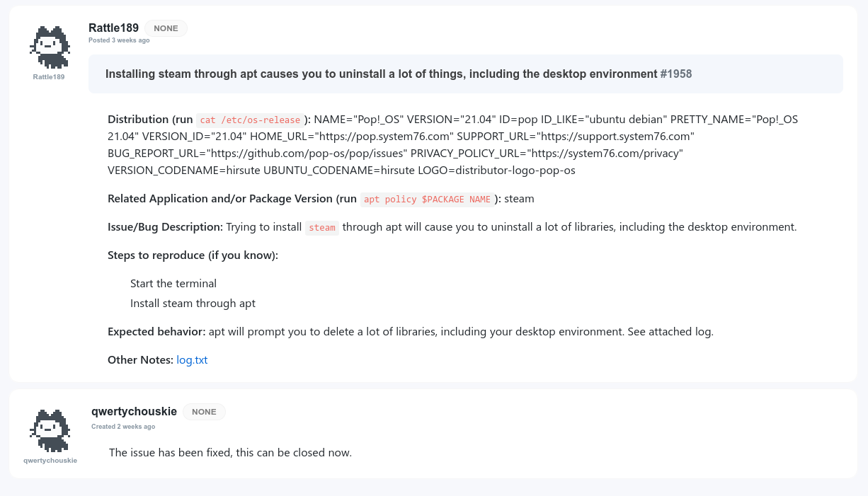
Task: Select the Rattle189 username heading
Action: 113,28
